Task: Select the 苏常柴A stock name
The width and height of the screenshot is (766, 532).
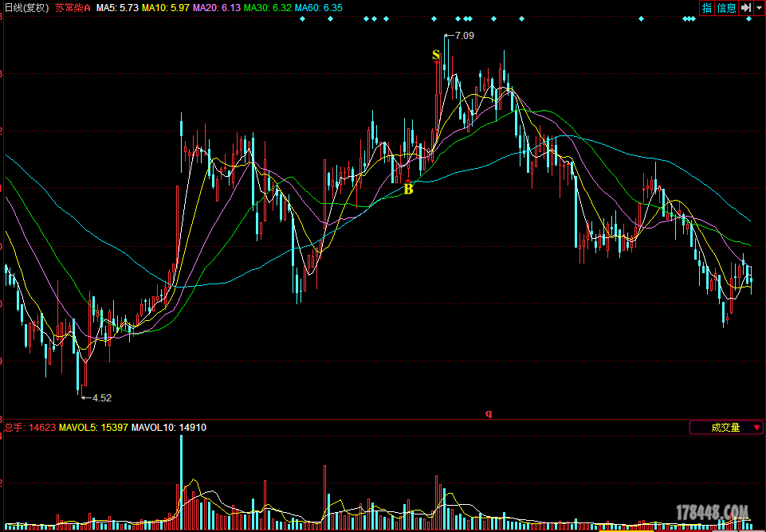Action: (73, 8)
